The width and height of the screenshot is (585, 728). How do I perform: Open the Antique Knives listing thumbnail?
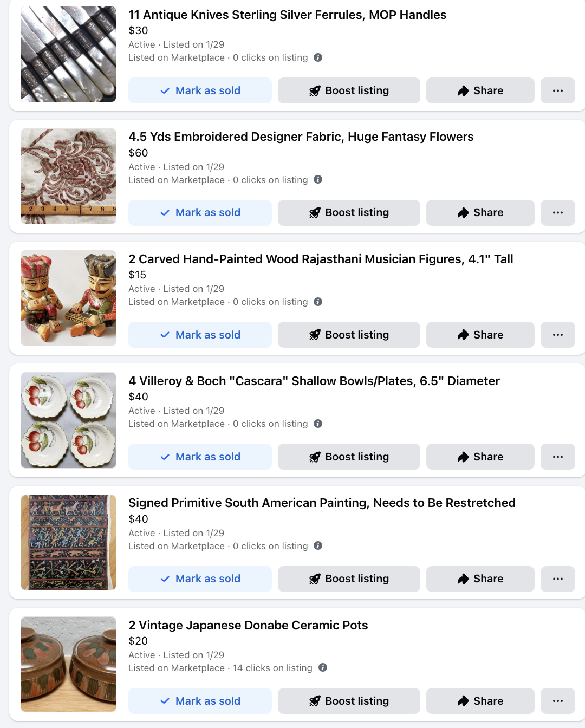coord(68,54)
